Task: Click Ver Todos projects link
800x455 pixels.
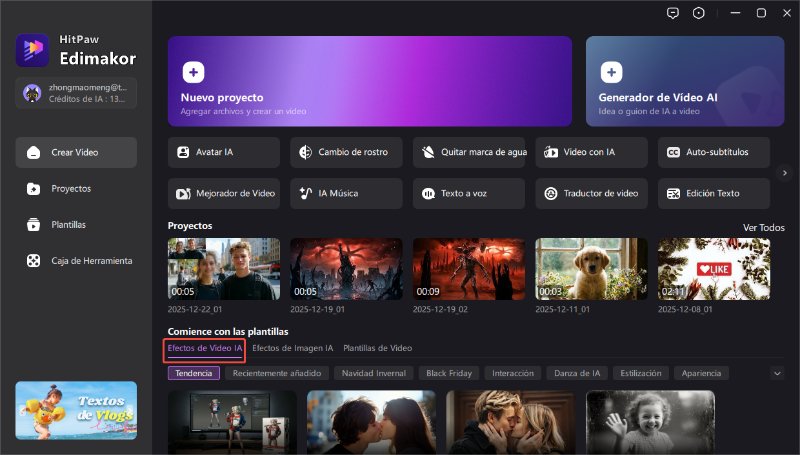Action: coord(764,228)
